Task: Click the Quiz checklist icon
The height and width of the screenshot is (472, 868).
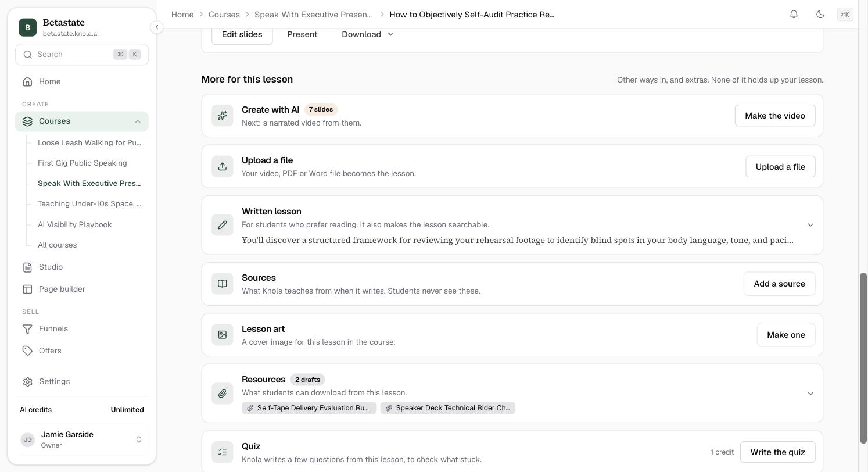Action: [223, 452]
